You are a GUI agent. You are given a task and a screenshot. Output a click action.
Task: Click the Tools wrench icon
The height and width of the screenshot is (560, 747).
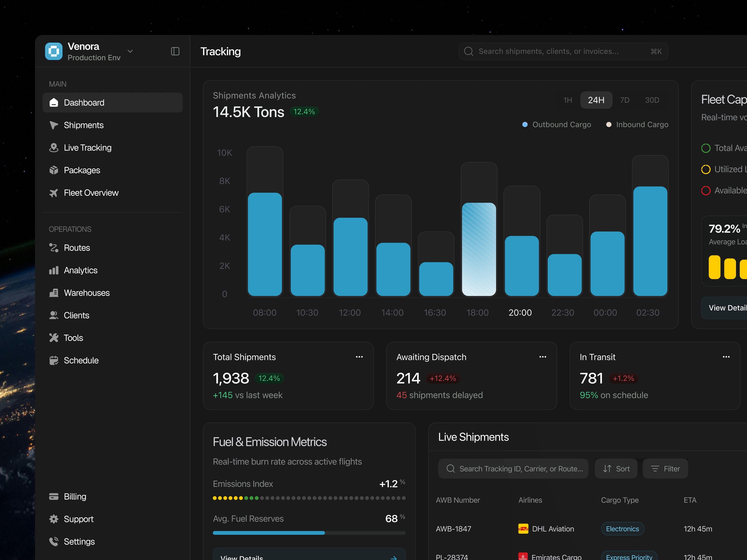click(x=54, y=338)
